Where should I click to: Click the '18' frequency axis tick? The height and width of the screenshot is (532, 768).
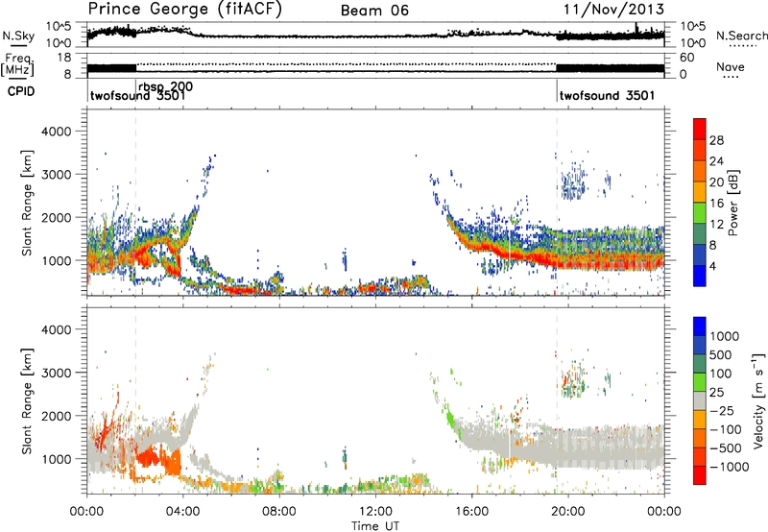64,58
